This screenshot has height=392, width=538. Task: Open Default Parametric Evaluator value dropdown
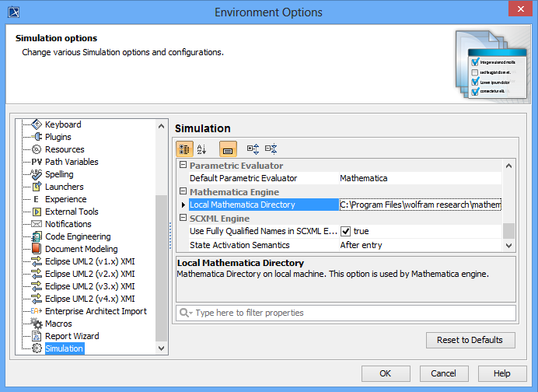click(420, 178)
